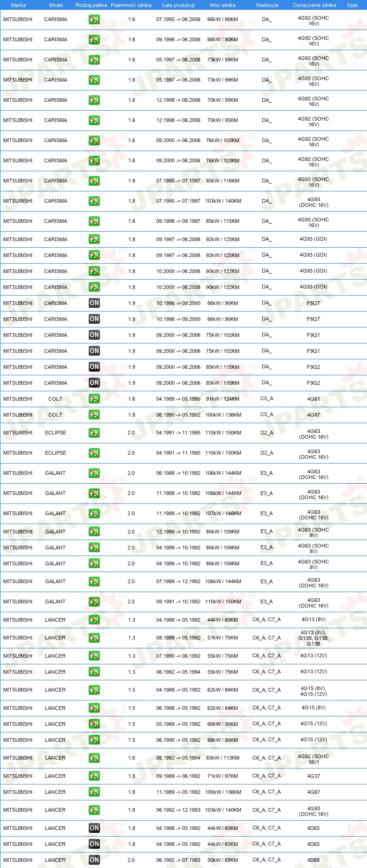367x868 pixels.
Task: Select the 50kW / 68KM power cell
Action: pos(222,860)
